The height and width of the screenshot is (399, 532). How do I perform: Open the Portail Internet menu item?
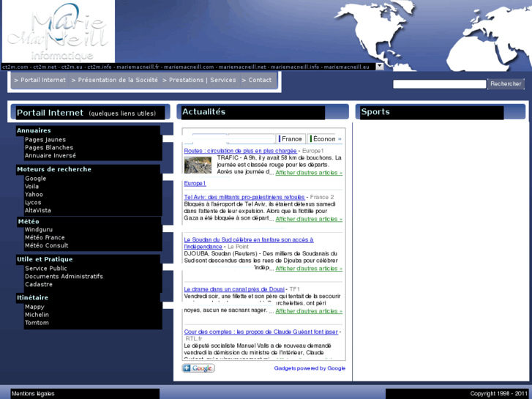click(40, 80)
